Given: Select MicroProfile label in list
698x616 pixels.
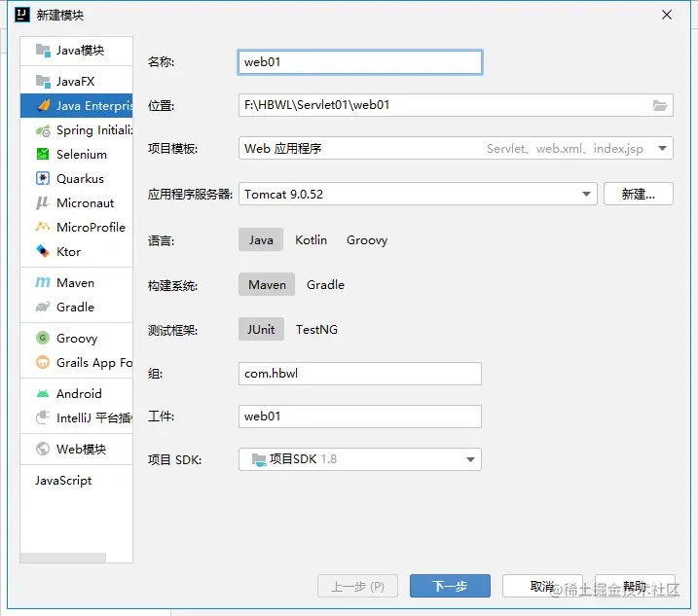Looking at the screenshot, I should pos(91,227).
